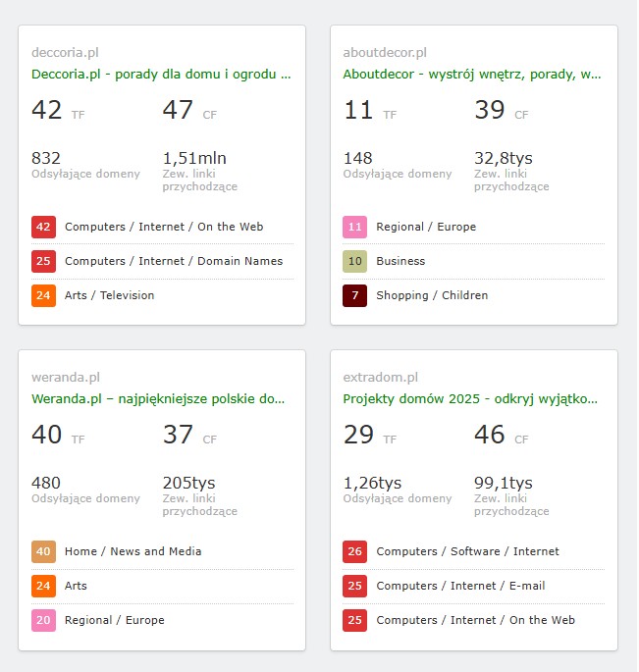Screen dimensions: 639x672
Task: Open the Aboutdecor title link
Action: click(472, 75)
